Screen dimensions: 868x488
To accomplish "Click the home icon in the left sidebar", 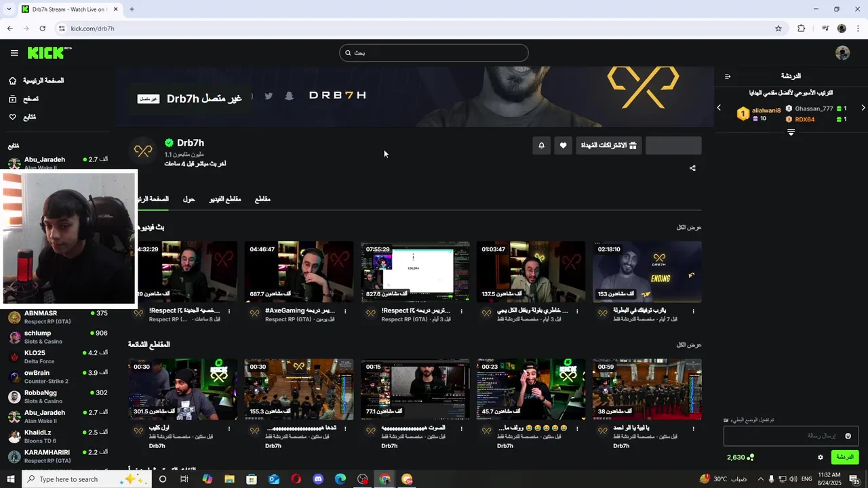I will [x=12, y=81].
